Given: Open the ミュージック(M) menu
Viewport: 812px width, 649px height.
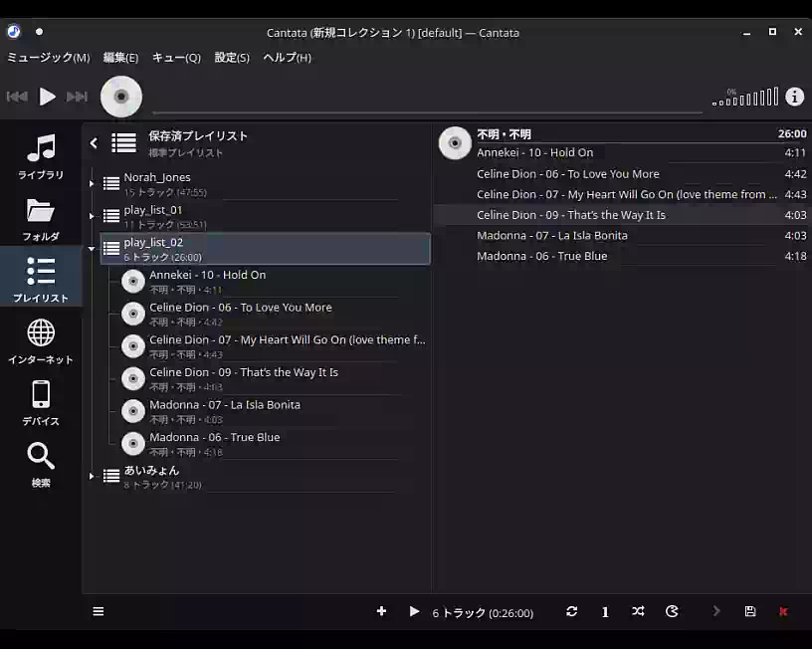Looking at the screenshot, I should coord(48,58).
